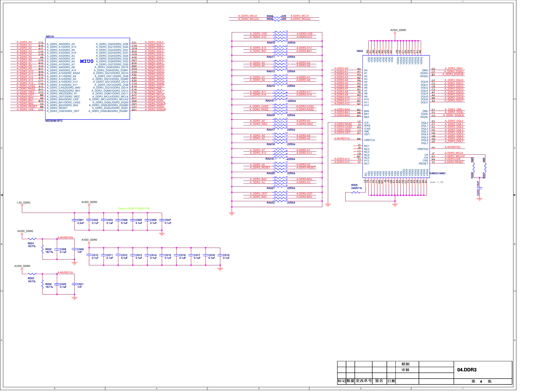Click the C022 10nF capacitor symbol
This screenshot has height=392, width=554.
(x=479, y=188)
